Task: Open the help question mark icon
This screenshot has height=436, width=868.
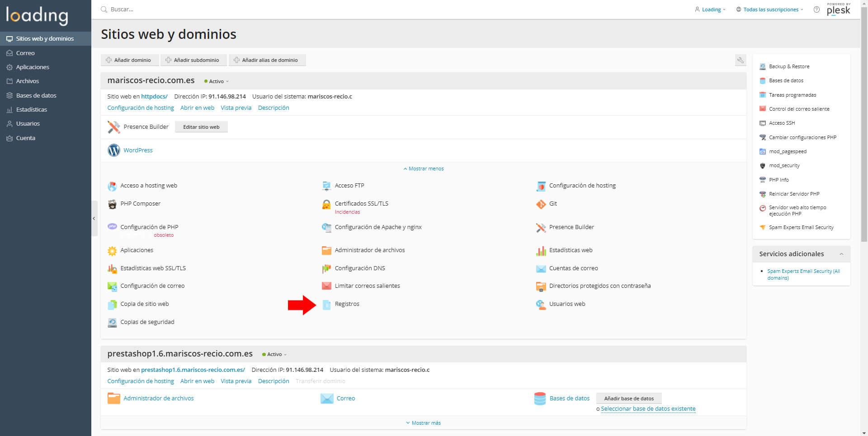Action: 816,9
